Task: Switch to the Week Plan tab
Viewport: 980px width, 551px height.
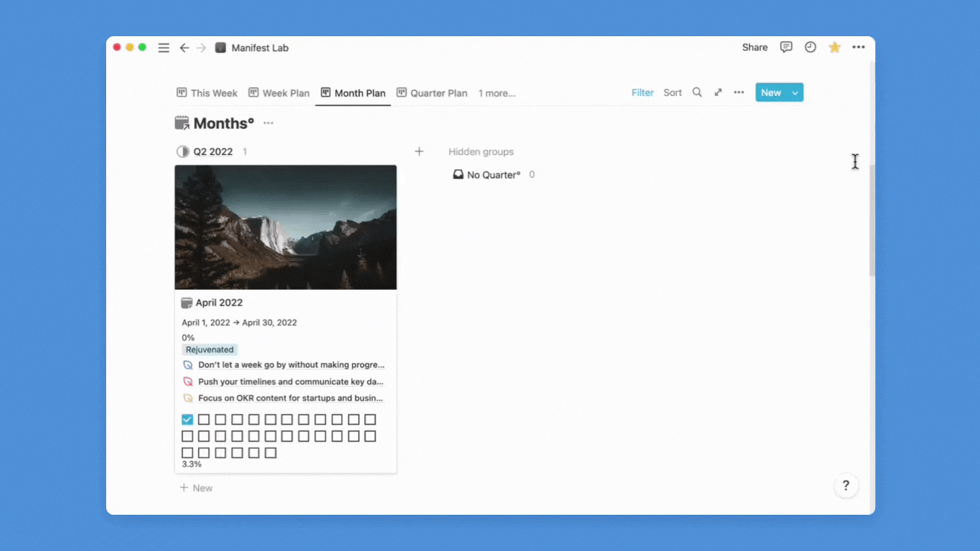Action: tap(279, 93)
